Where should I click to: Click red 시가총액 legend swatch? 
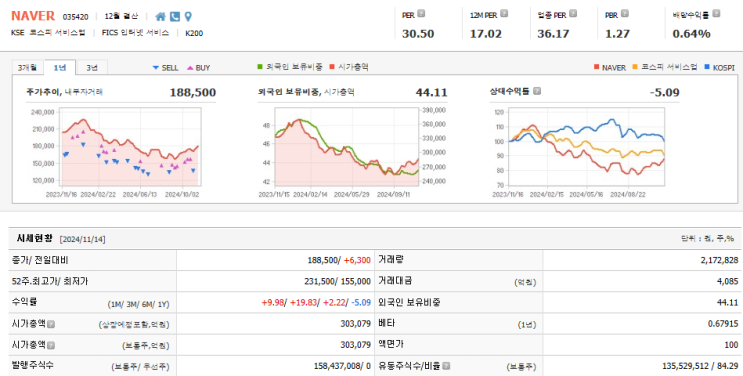click(x=332, y=67)
